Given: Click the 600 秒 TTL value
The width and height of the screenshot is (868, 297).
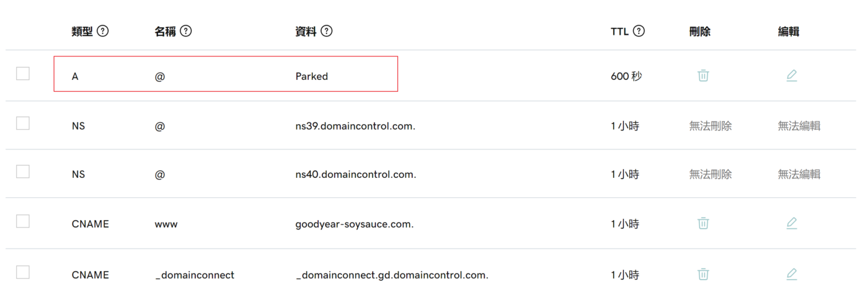Looking at the screenshot, I should coord(626,77).
